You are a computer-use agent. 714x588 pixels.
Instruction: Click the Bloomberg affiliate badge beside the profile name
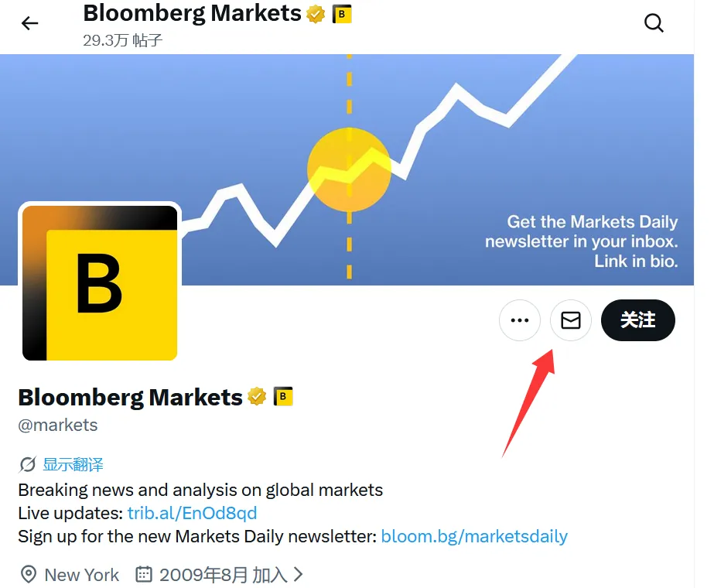[x=283, y=397]
